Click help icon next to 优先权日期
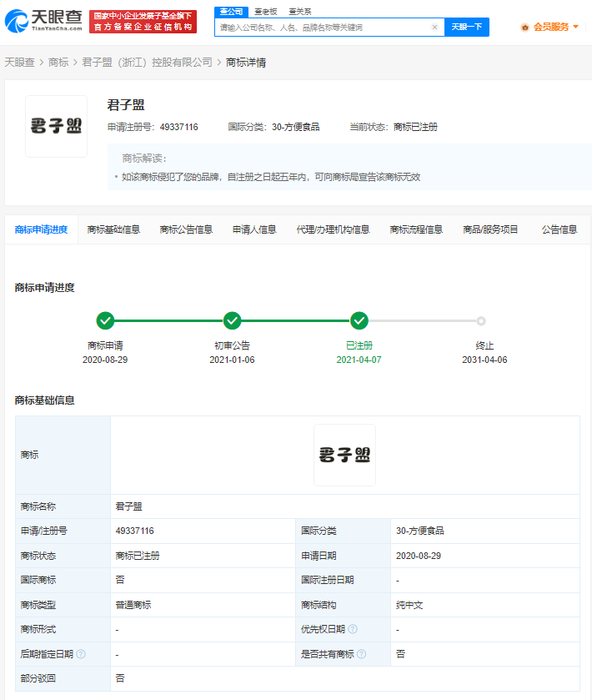Screen dimensions: 592x700 coord(353,629)
